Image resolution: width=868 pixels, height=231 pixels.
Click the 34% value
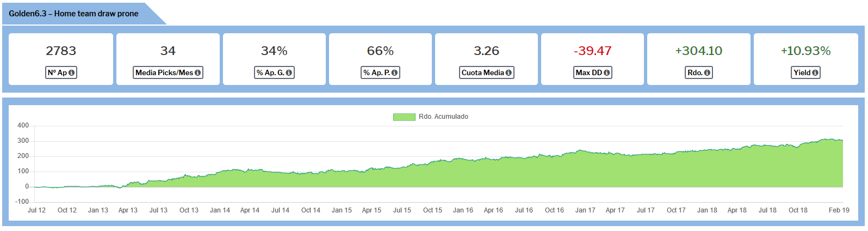tap(274, 51)
